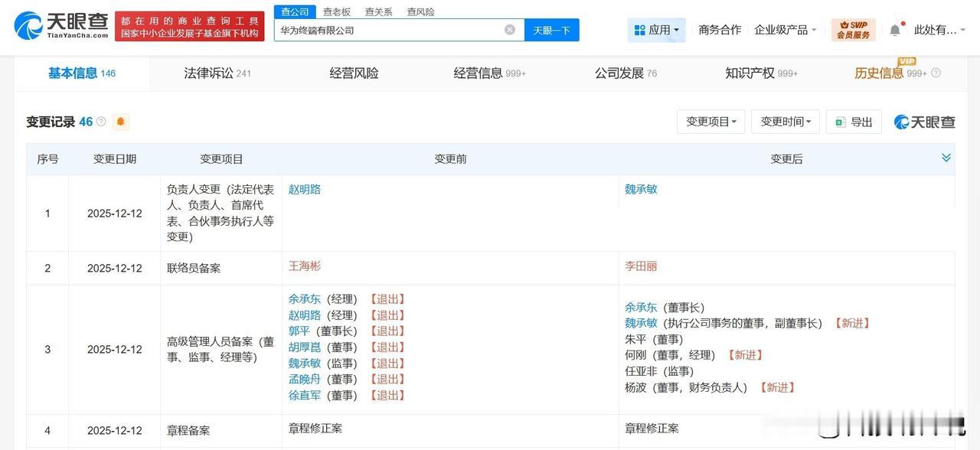Select the 负责人变更 item cell
980x450 pixels.
[220, 214]
